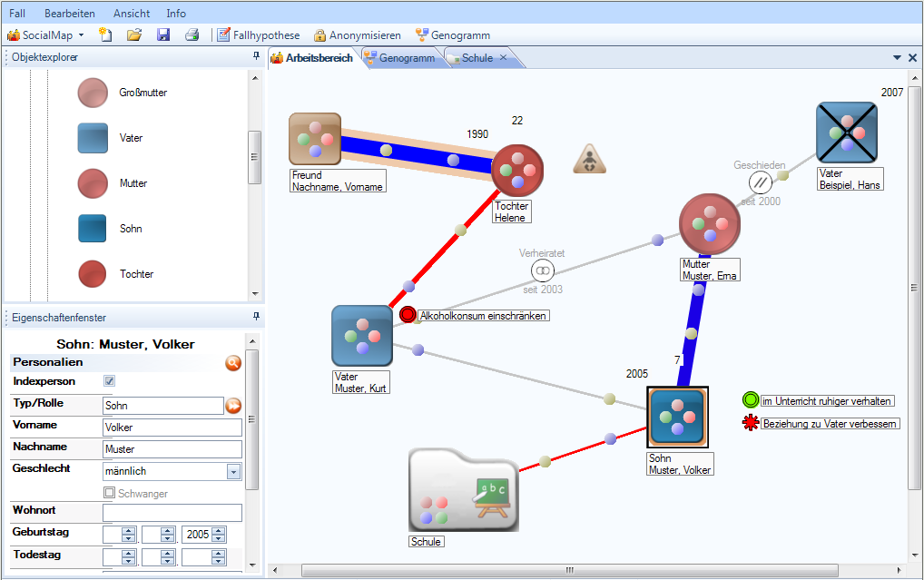This screenshot has width=924, height=580.
Task: Click the Vorname input field
Action: click(x=172, y=428)
